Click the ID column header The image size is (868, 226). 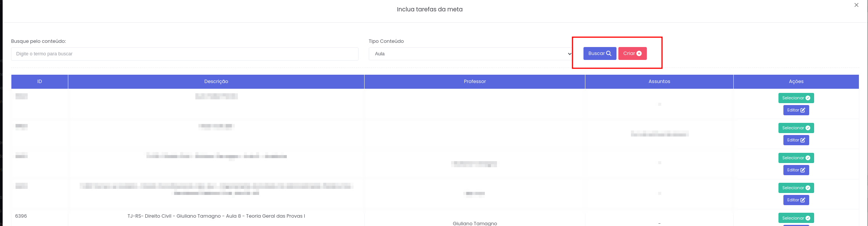39,82
